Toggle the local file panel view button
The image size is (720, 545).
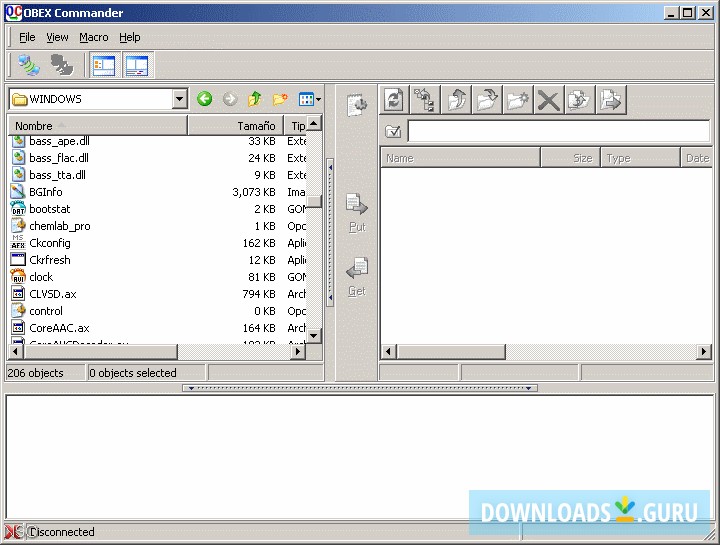click(x=104, y=65)
